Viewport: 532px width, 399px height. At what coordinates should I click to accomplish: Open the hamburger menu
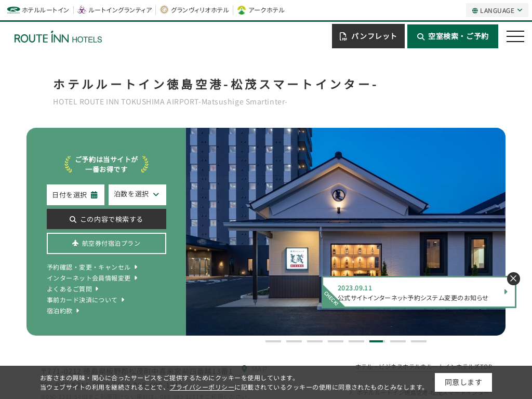pyautogui.click(x=515, y=36)
